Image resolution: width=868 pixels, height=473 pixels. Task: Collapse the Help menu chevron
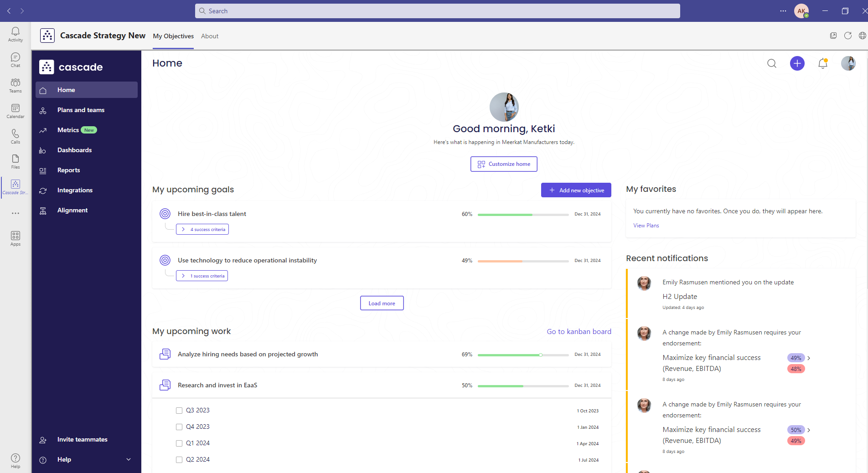point(128,459)
